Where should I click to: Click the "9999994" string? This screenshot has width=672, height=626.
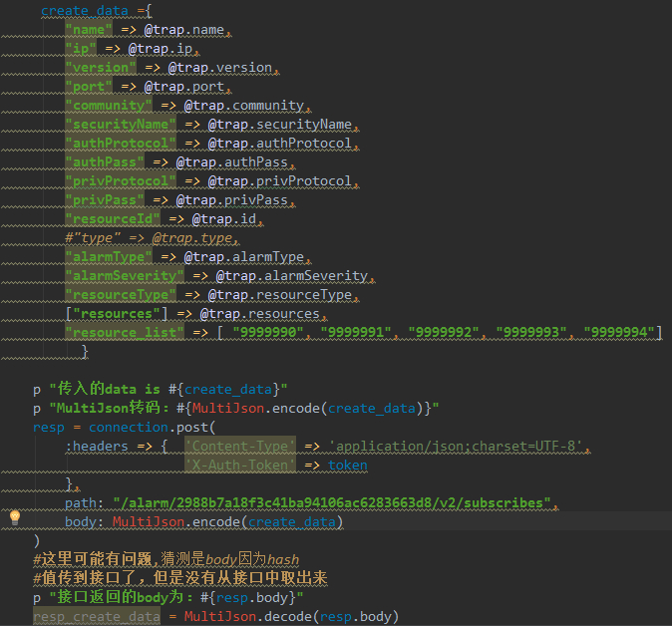[x=619, y=333]
